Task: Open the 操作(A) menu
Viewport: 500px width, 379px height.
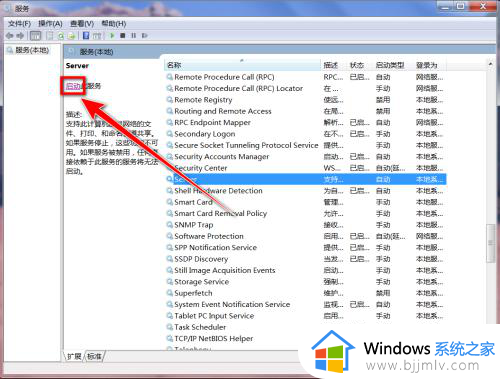Action: click(x=50, y=24)
